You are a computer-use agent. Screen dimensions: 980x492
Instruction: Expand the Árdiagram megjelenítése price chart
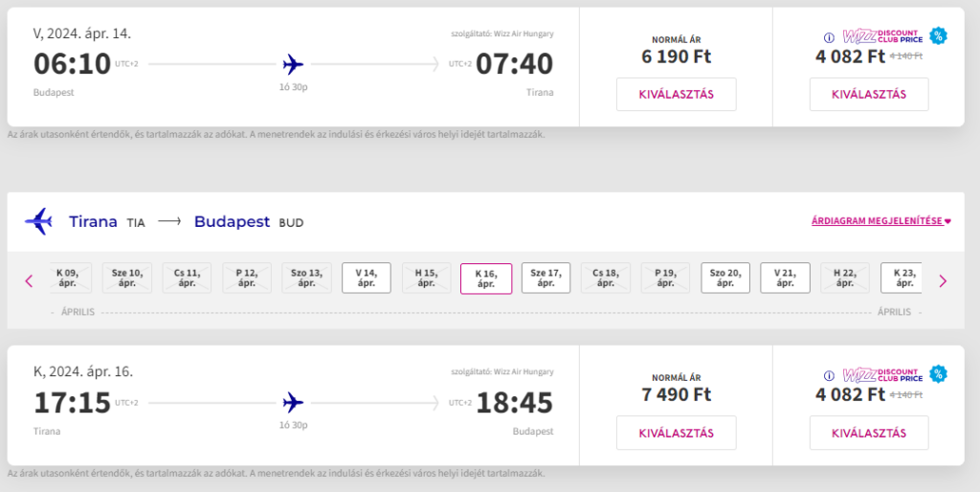click(880, 222)
